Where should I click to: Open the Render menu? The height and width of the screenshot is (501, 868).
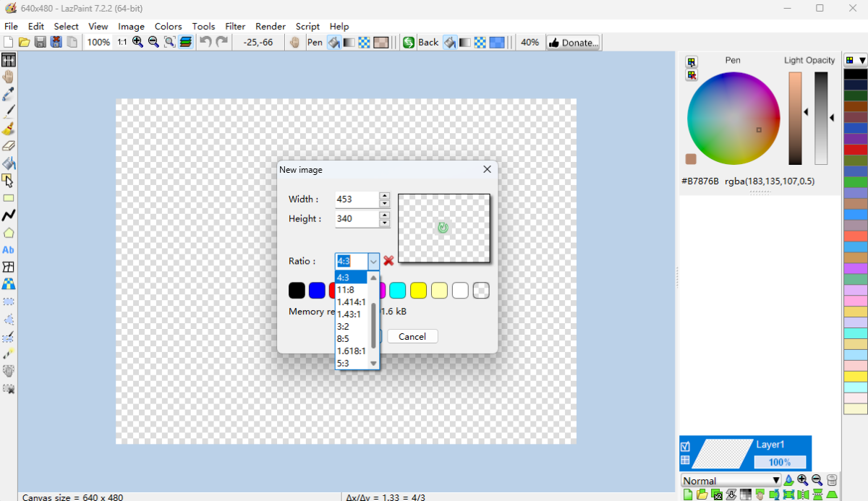tap(270, 26)
